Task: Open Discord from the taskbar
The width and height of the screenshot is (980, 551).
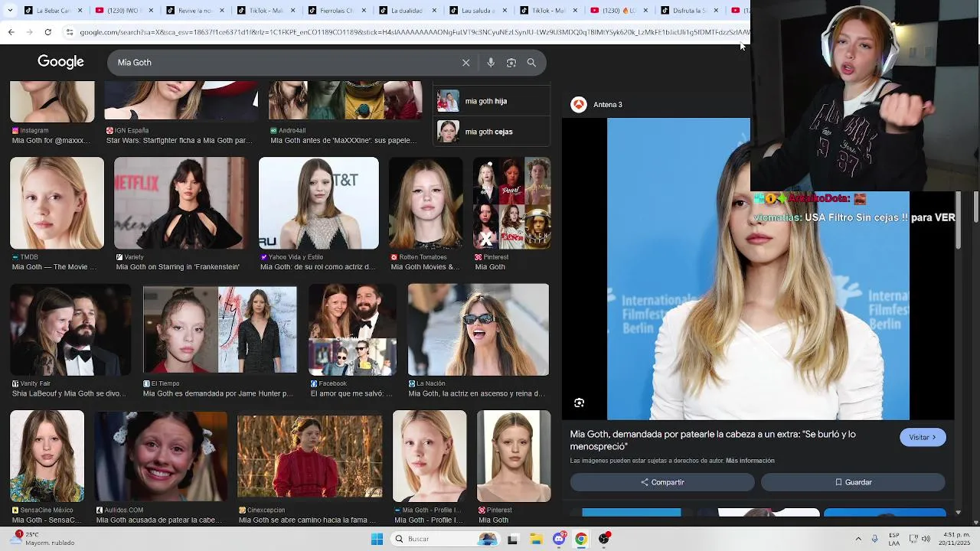Action: [x=559, y=539]
